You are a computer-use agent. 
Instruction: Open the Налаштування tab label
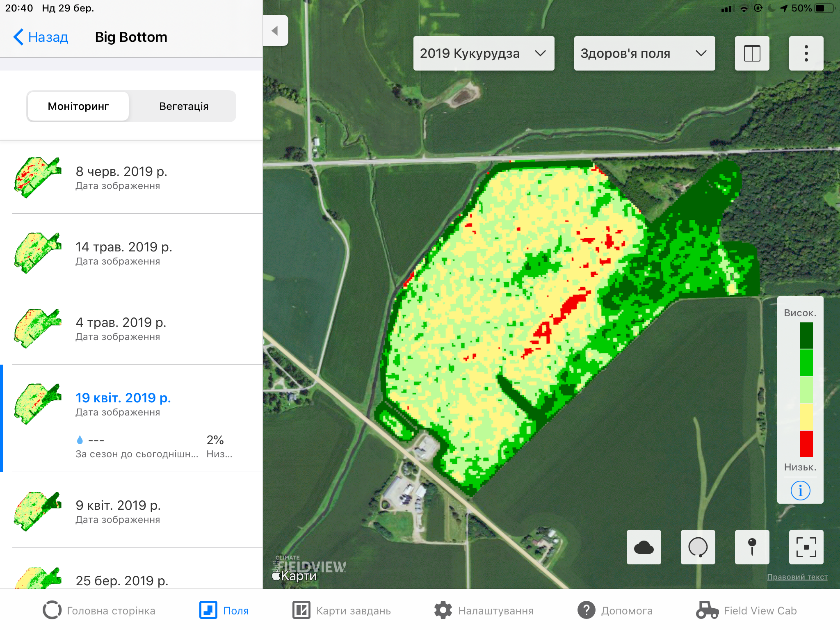(x=496, y=611)
